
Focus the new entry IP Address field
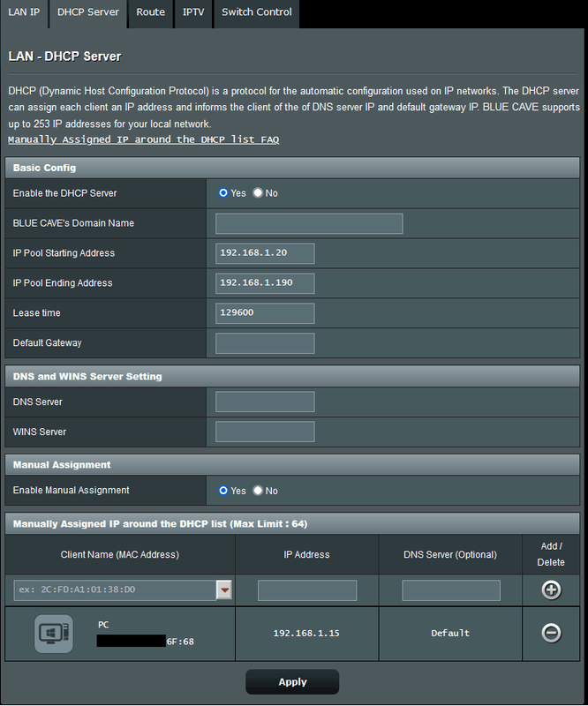(x=307, y=590)
